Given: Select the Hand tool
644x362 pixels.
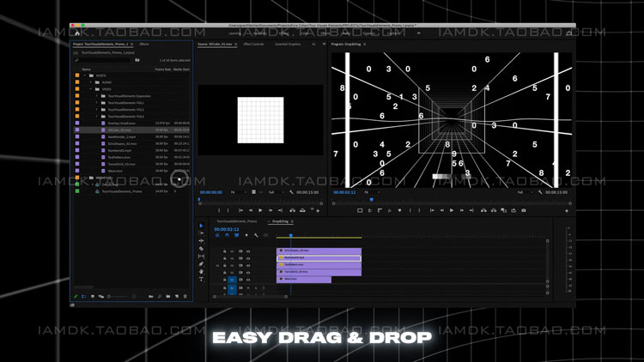Looking at the screenshot, I should click(201, 271).
